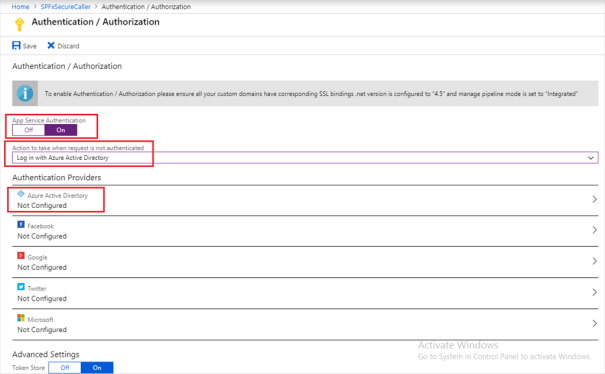Click the Advanced Settings heading
This screenshot has width=605, height=374.
(x=46, y=354)
